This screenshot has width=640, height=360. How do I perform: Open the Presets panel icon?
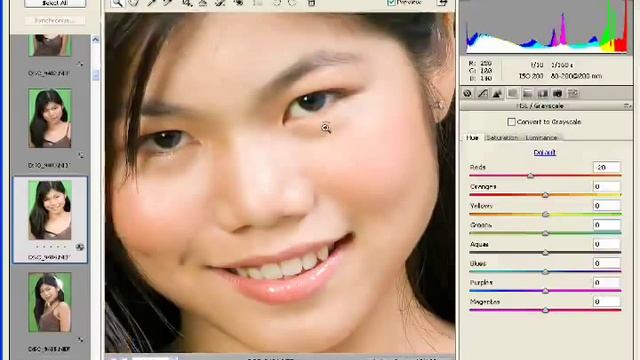pos(573,93)
